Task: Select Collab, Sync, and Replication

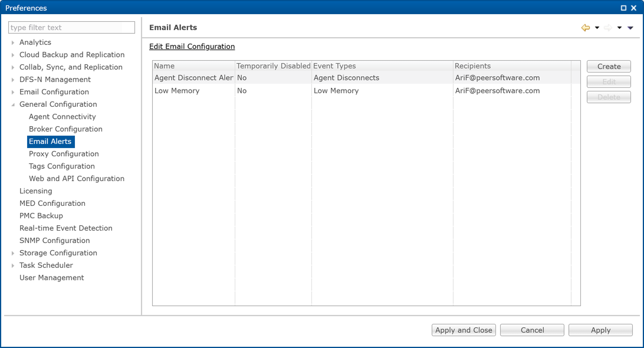Action: tap(71, 67)
